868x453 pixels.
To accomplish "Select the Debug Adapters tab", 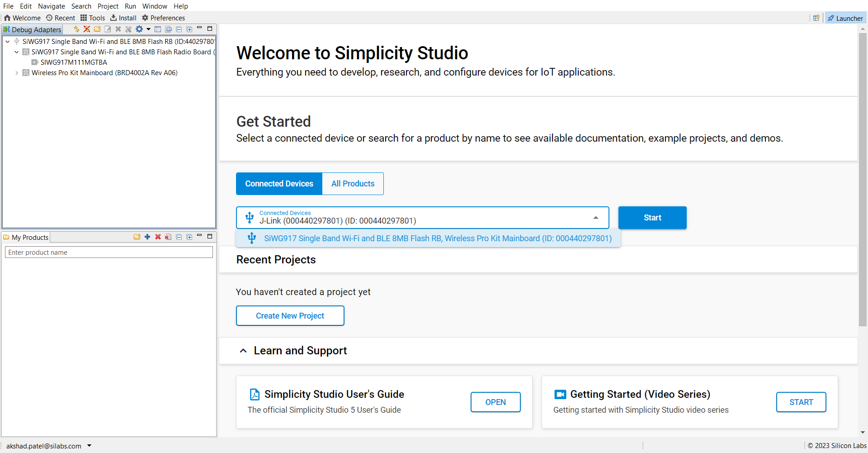I will [32, 29].
